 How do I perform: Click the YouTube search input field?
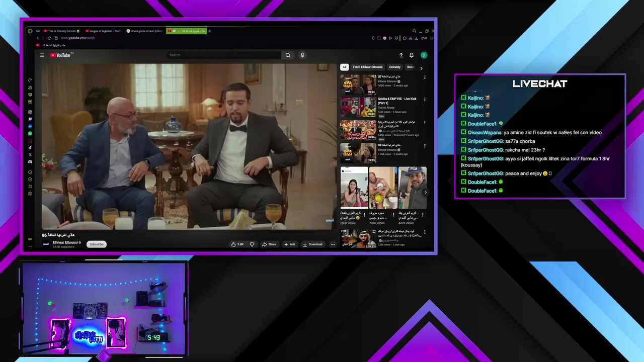224,55
